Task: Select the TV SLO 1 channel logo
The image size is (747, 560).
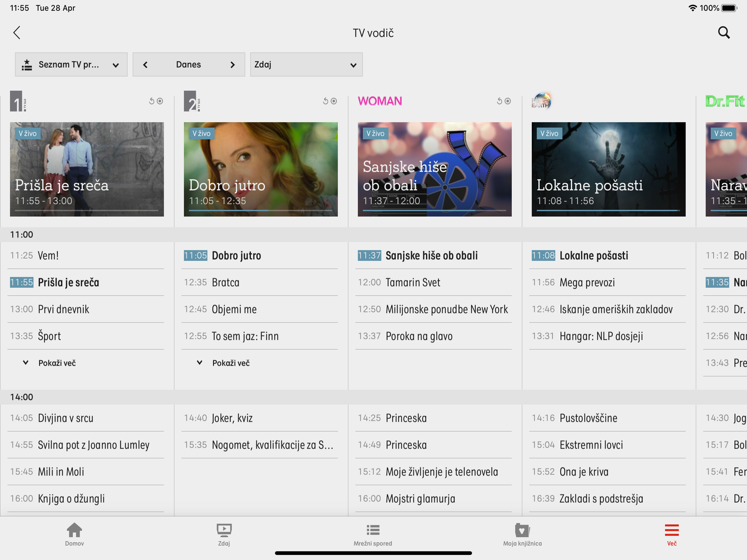Action: pyautogui.click(x=18, y=101)
